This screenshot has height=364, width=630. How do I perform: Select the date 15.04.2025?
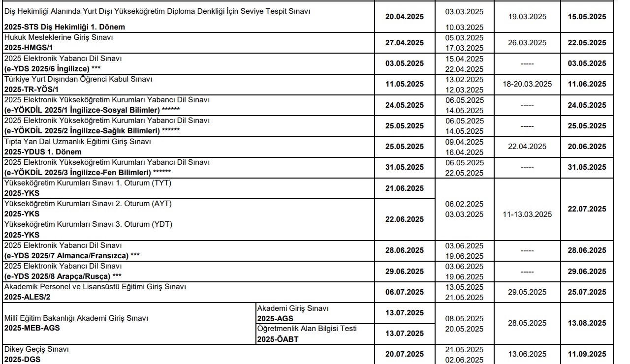tap(464, 59)
